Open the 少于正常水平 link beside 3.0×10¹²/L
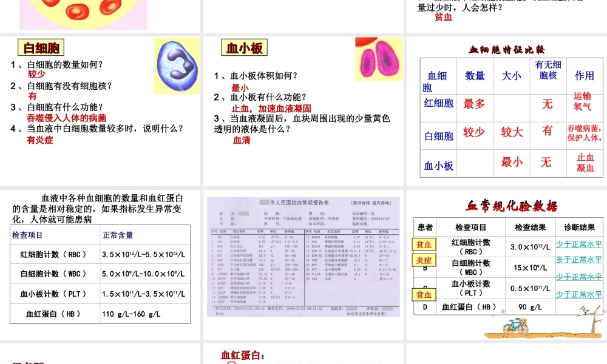607x364 pixels. click(578, 244)
